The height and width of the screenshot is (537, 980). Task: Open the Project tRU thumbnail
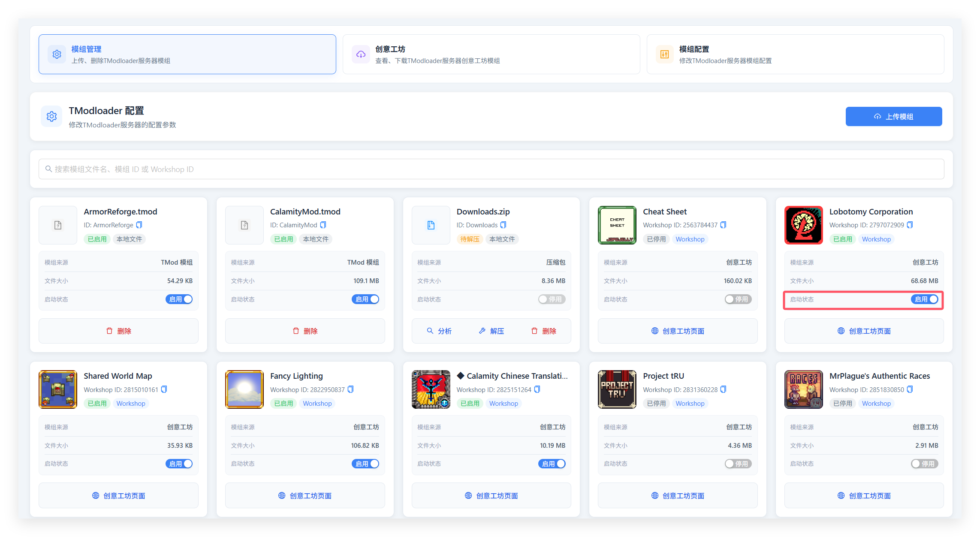(x=617, y=389)
